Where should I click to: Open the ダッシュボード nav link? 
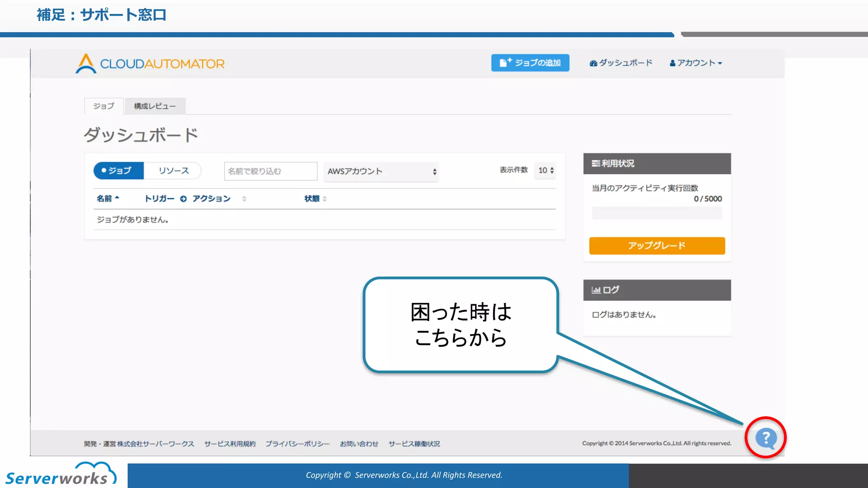click(x=621, y=63)
